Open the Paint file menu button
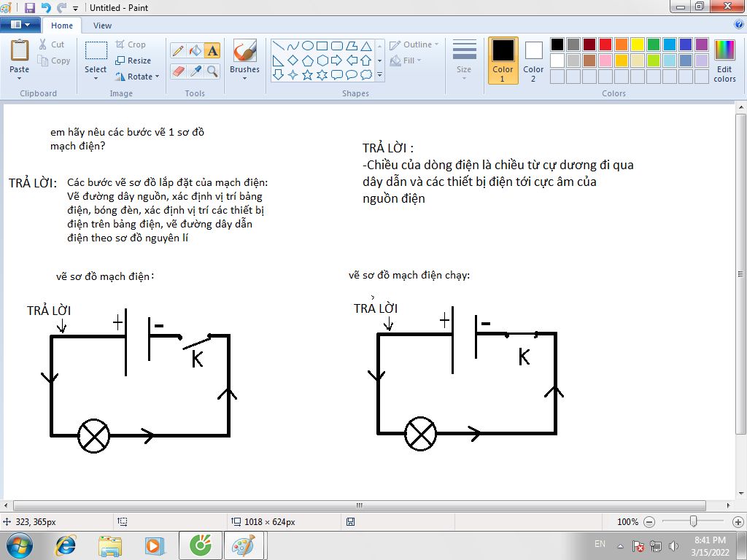Viewport: 747px width, 560px height. pyautogui.click(x=20, y=25)
